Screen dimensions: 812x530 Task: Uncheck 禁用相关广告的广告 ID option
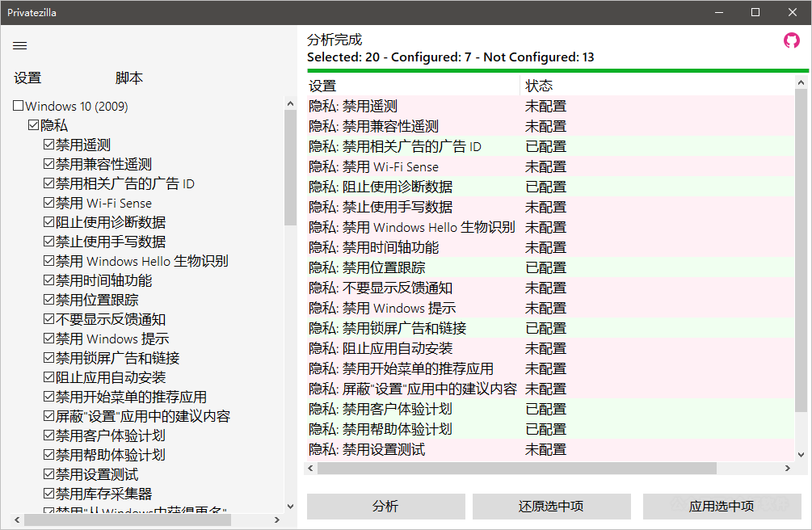[x=49, y=183]
